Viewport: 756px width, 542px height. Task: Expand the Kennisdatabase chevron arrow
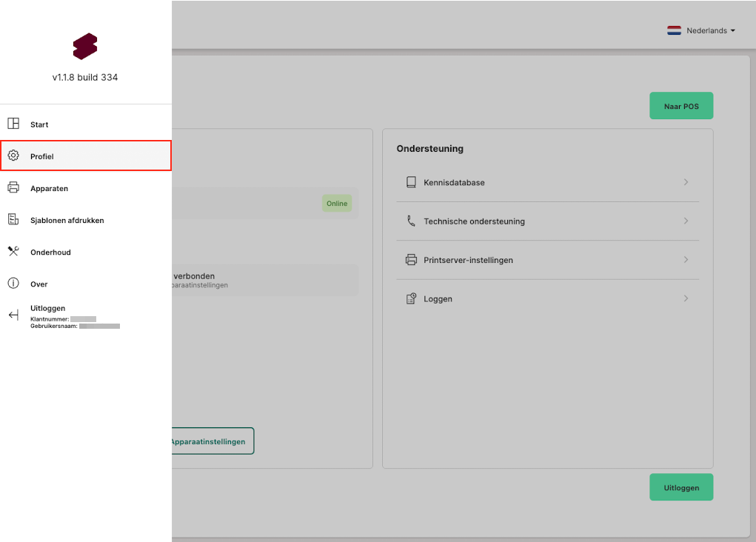click(686, 182)
